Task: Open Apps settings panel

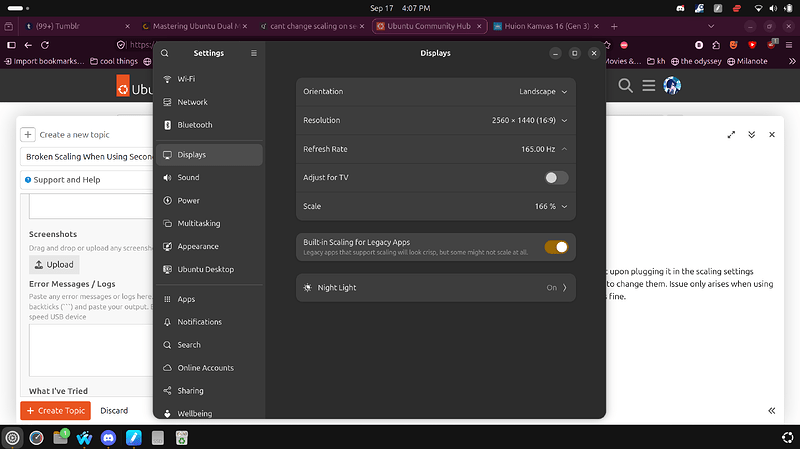Action: point(209,299)
